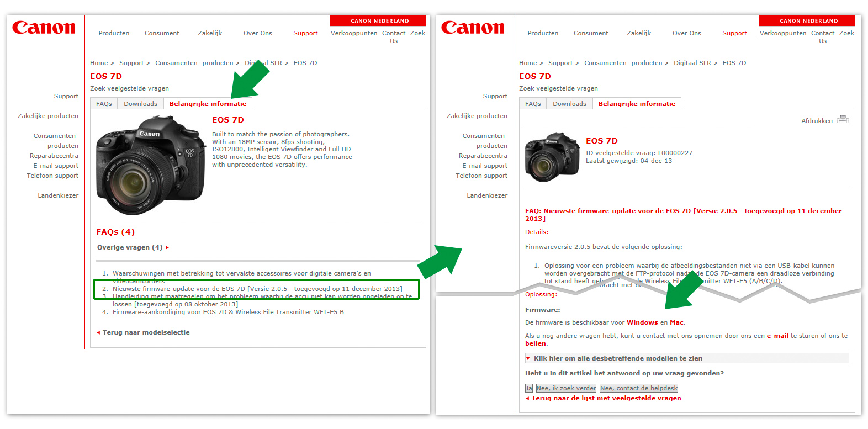
Task: Open Contact Us link in left page
Action: (394, 37)
